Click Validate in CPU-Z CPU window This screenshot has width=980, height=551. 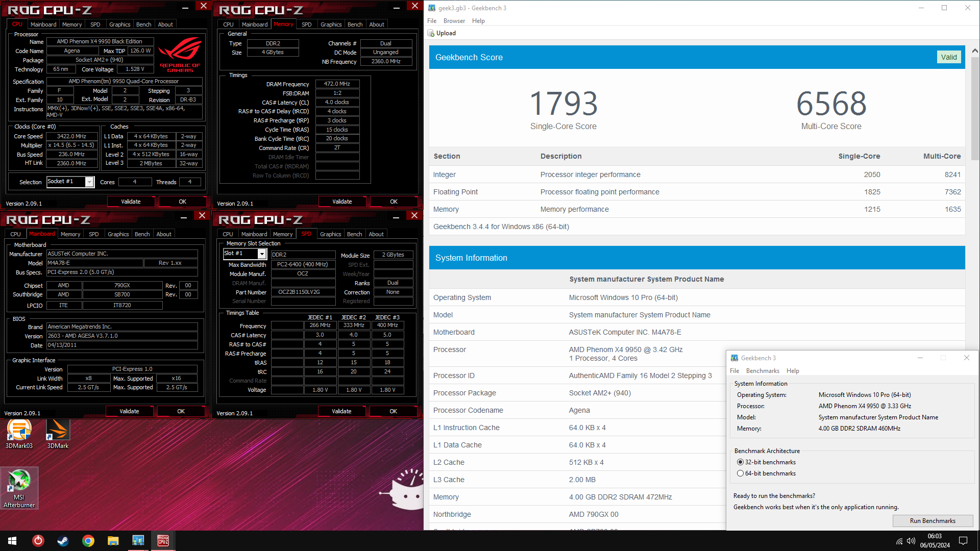click(x=131, y=202)
